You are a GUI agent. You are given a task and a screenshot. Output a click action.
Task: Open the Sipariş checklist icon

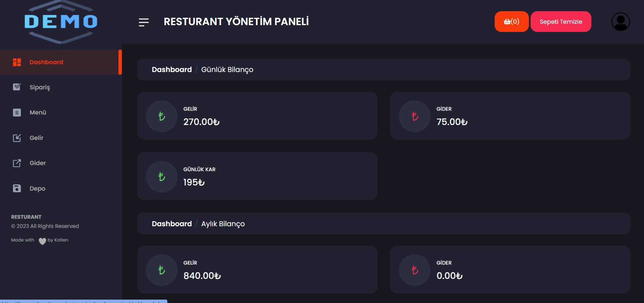[17, 87]
